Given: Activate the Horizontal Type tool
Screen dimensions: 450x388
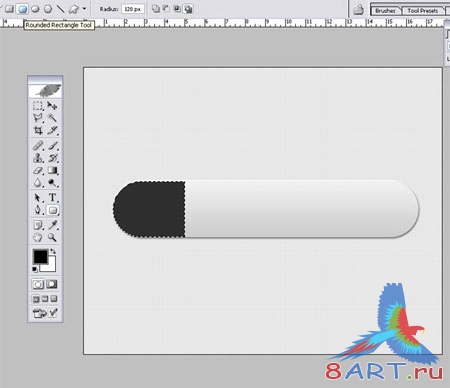Looking at the screenshot, I should tap(52, 197).
